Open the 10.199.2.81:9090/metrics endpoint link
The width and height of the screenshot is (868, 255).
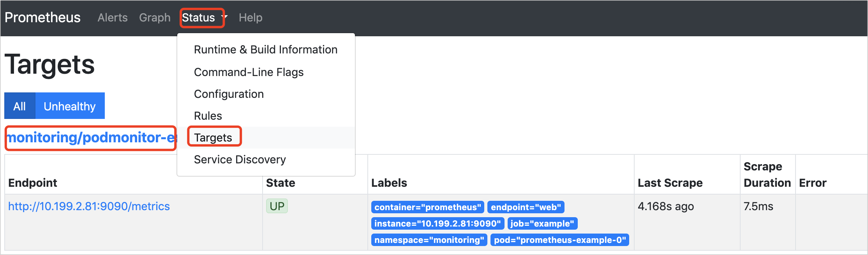click(x=89, y=206)
